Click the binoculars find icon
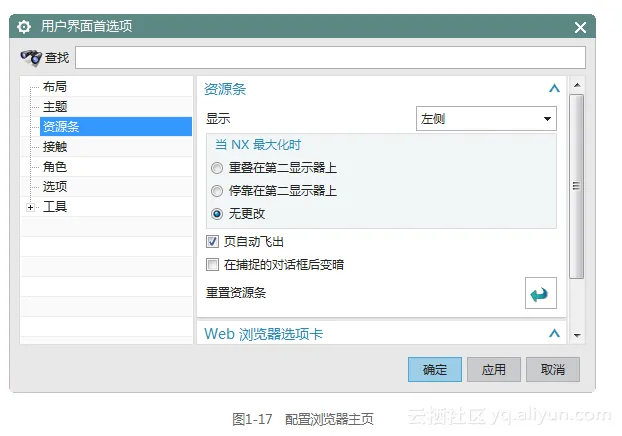The width and height of the screenshot is (622, 436). click(x=31, y=57)
